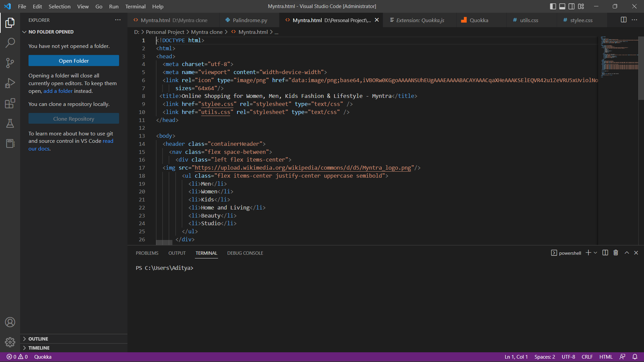Expand the OUTLINE section

[38, 339]
